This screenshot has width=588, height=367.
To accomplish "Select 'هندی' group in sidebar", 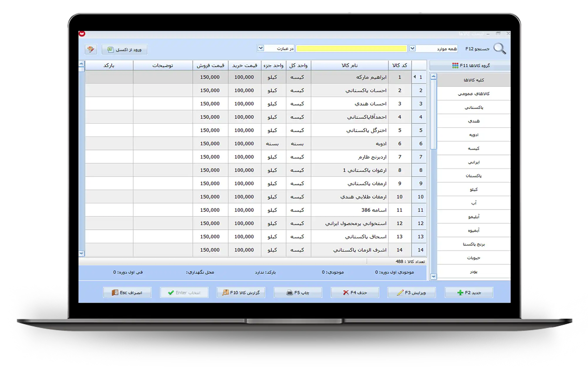I will [x=474, y=121].
